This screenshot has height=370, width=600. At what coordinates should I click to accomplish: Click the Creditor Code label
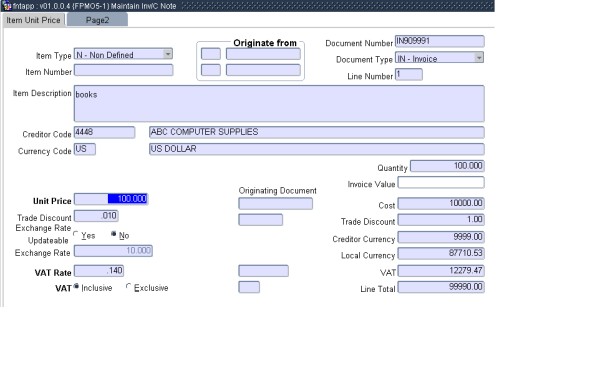coord(47,135)
